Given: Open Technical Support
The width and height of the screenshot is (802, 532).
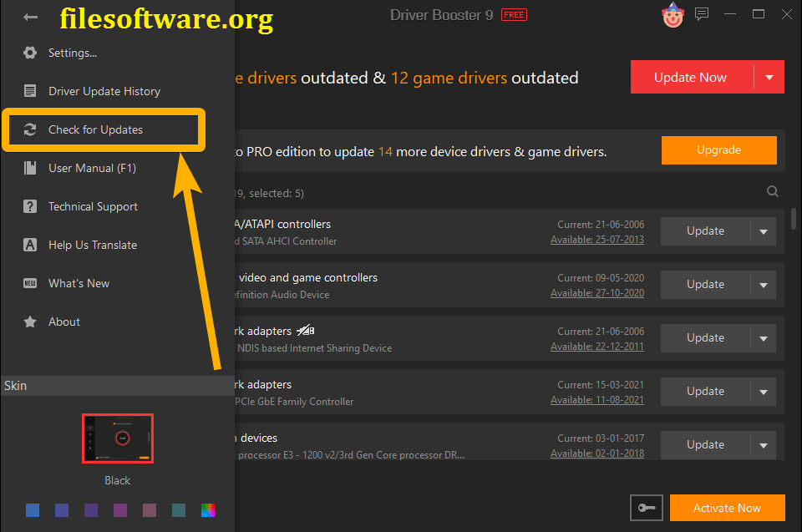Looking at the screenshot, I should 93,206.
